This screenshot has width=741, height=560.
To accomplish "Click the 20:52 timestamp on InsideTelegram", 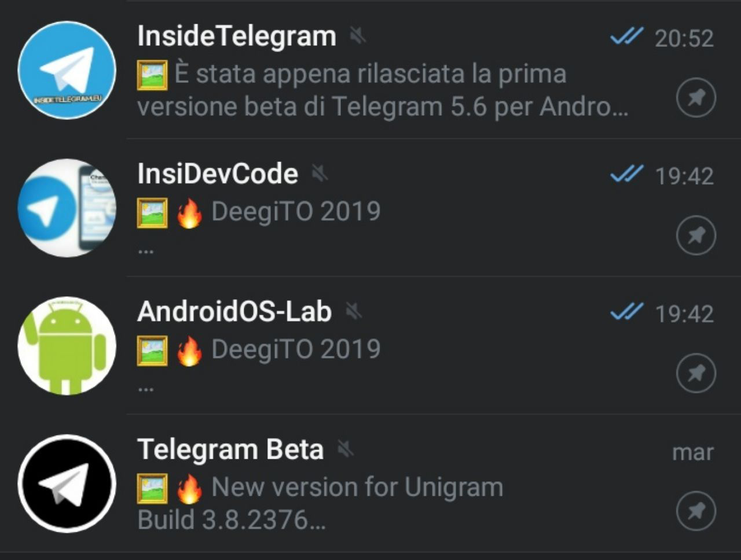I will (684, 38).
